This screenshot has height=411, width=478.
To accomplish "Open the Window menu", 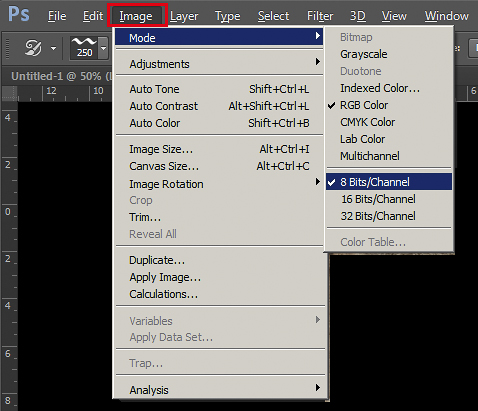I will coord(447,16).
